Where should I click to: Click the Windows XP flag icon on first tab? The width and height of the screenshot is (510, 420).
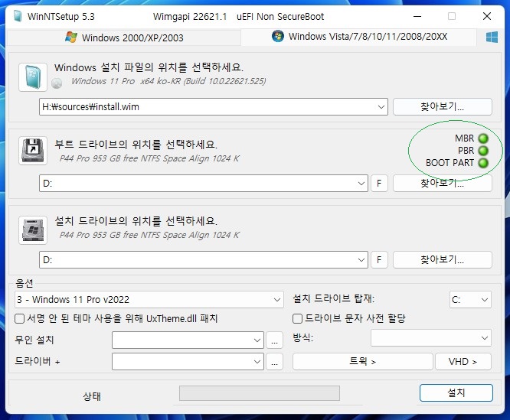pos(71,37)
